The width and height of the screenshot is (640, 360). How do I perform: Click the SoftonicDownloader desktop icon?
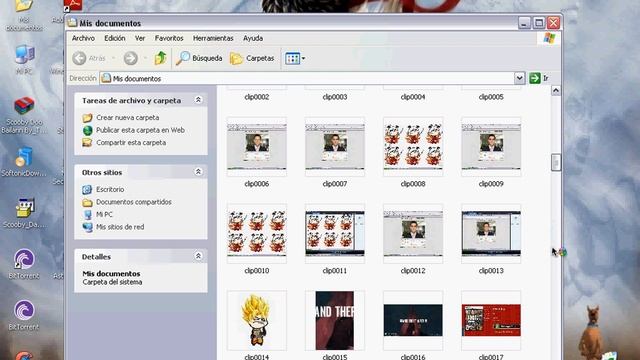point(24,158)
